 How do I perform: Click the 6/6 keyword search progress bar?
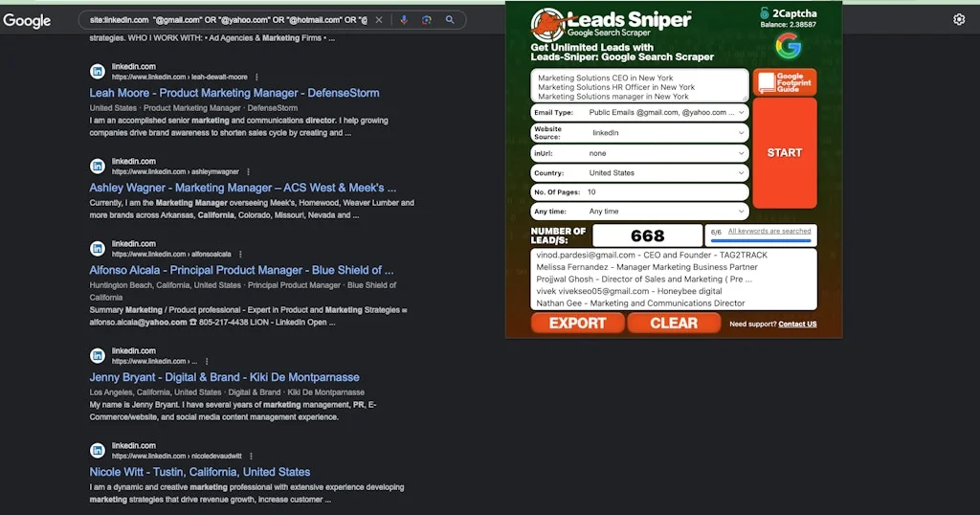761,240
